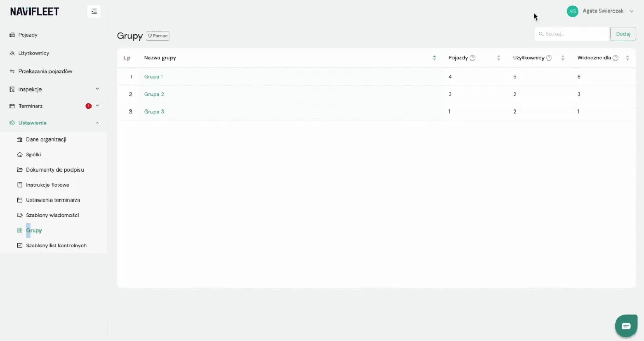644x341 pixels.
Task: Open Pojazdy in the sidebar
Action: [x=28, y=35]
